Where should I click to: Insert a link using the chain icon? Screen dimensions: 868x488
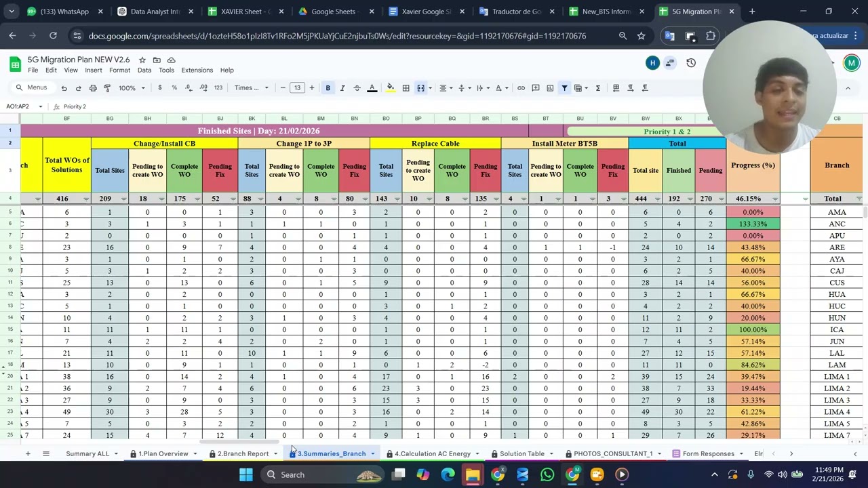(521, 88)
